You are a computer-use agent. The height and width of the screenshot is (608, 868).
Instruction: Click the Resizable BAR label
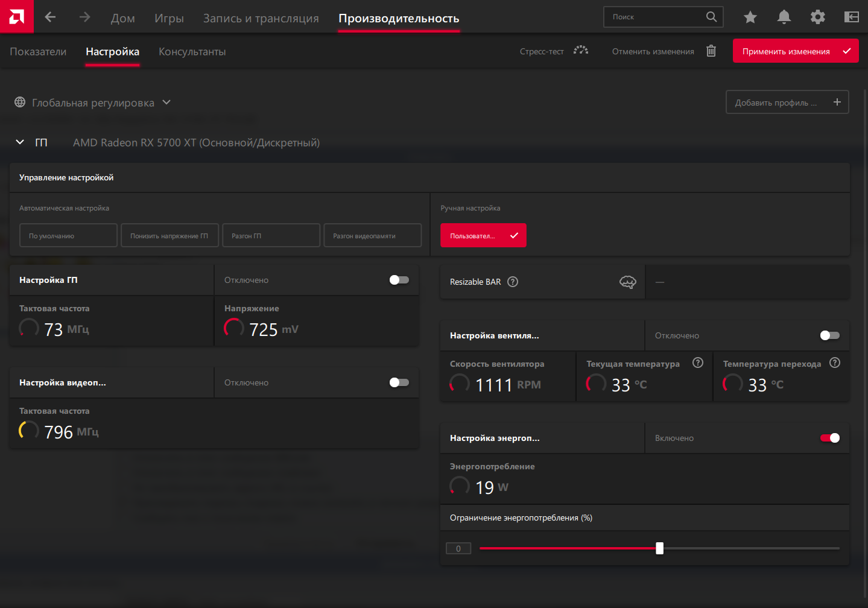point(475,282)
